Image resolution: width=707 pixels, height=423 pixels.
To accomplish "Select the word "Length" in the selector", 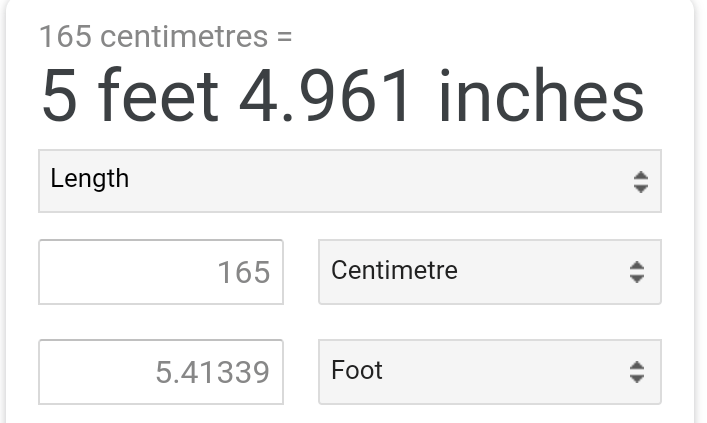I will (x=90, y=180).
